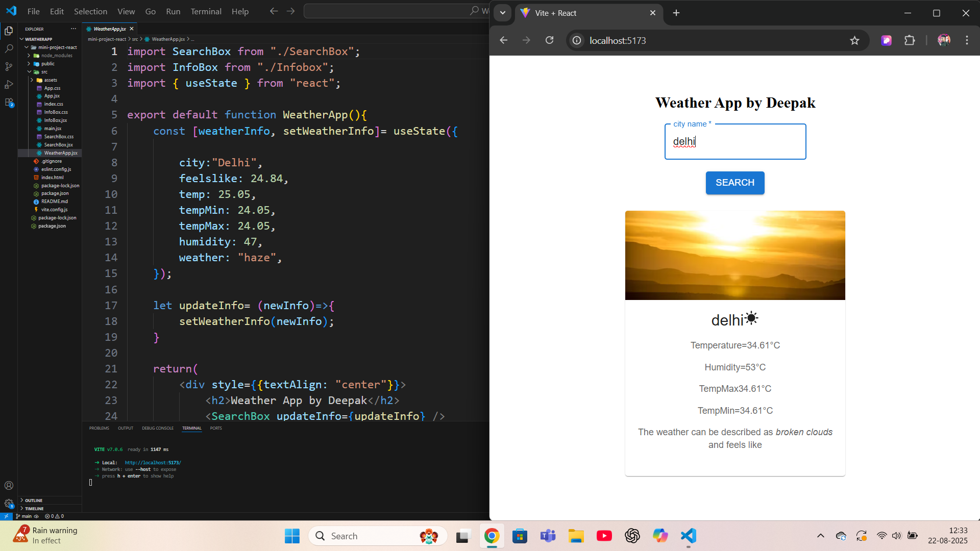Open index.html in the file explorer
980x551 pixels.
52,178
